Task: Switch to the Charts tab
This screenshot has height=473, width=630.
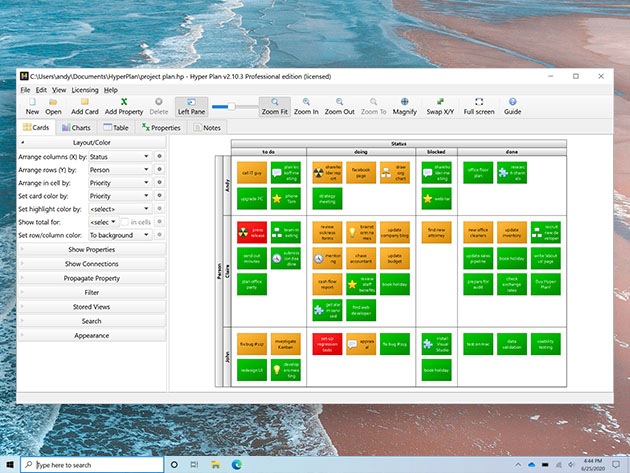Action: (x=76, y=128)
